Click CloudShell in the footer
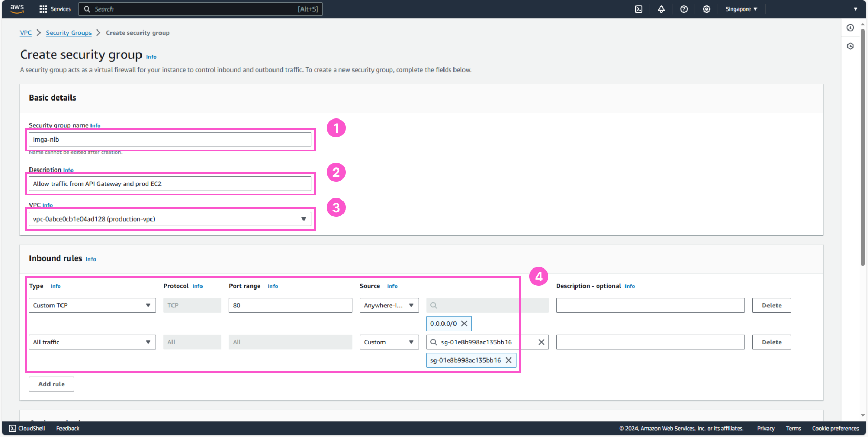 point(32,429)
